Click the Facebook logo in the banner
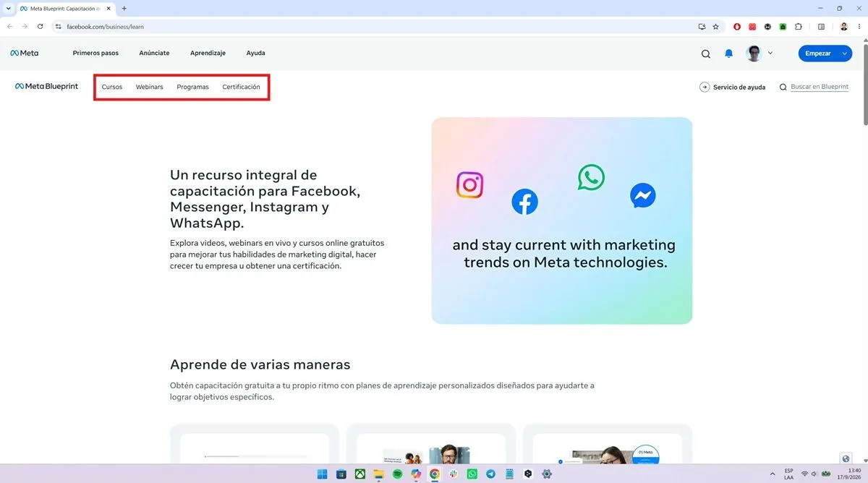This screenshot has width=868, height=483. coord(524,202)
